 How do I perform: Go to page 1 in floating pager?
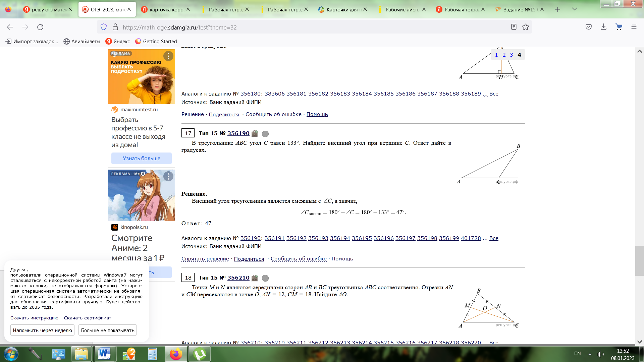click(496, 55)
